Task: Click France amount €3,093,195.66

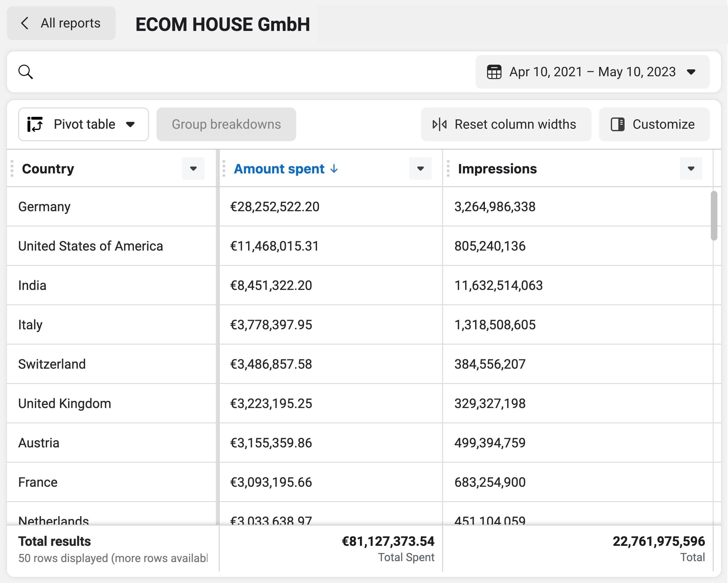Action: click(271, 482)
